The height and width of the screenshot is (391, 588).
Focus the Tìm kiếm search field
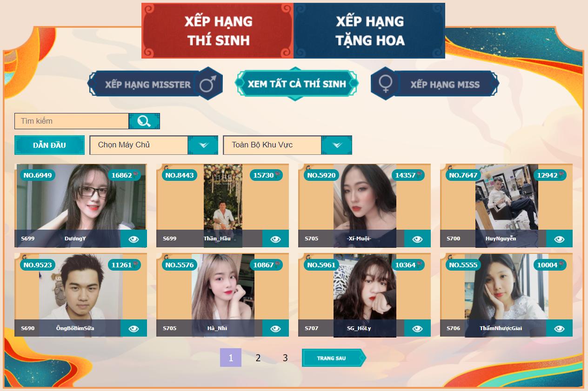coord(72,121)
